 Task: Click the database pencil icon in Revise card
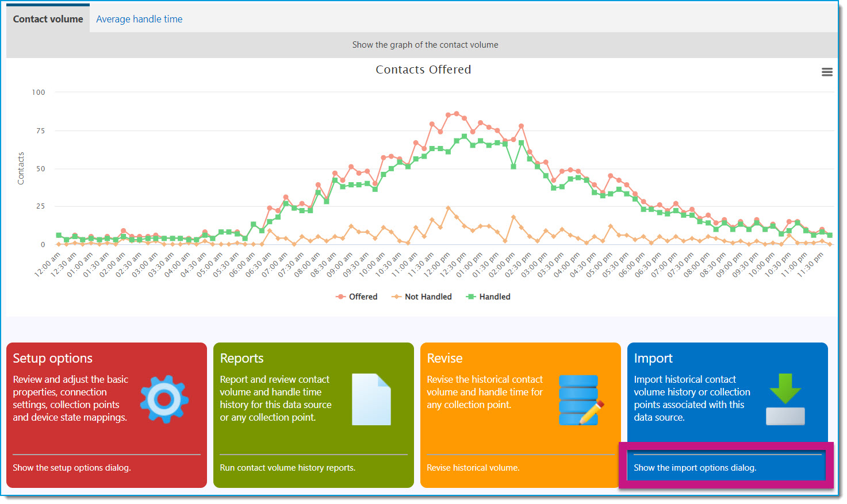click(x=581, y=400)
